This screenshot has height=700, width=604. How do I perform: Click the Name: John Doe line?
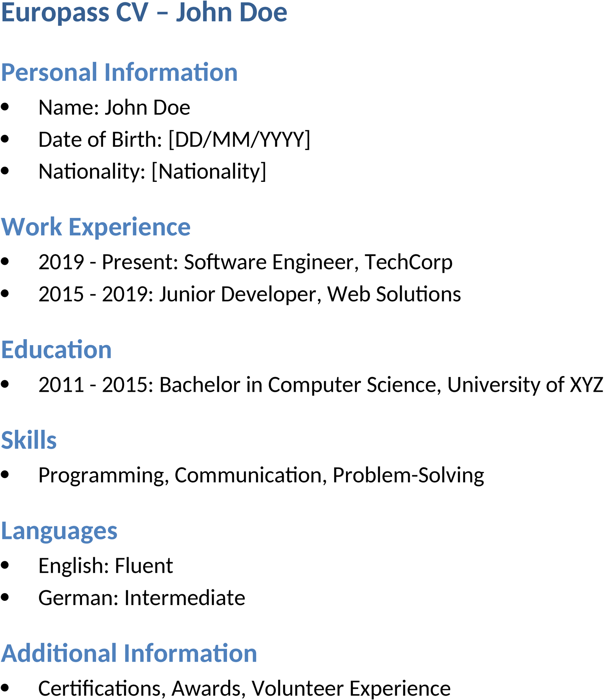pyautogui.click(x=114, y=107)
